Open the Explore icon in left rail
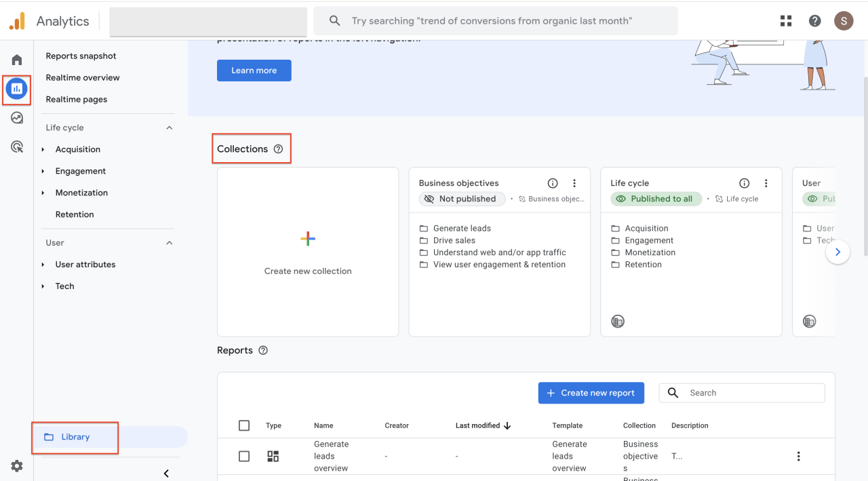Image resolution: width=868 pixels, height=481 pixels. pos(17,117)
